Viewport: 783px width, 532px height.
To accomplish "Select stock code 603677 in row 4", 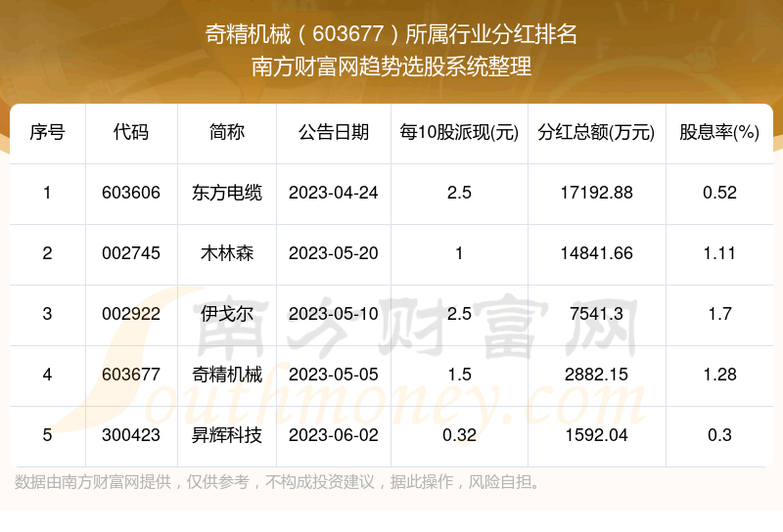I will coord(131,375).
